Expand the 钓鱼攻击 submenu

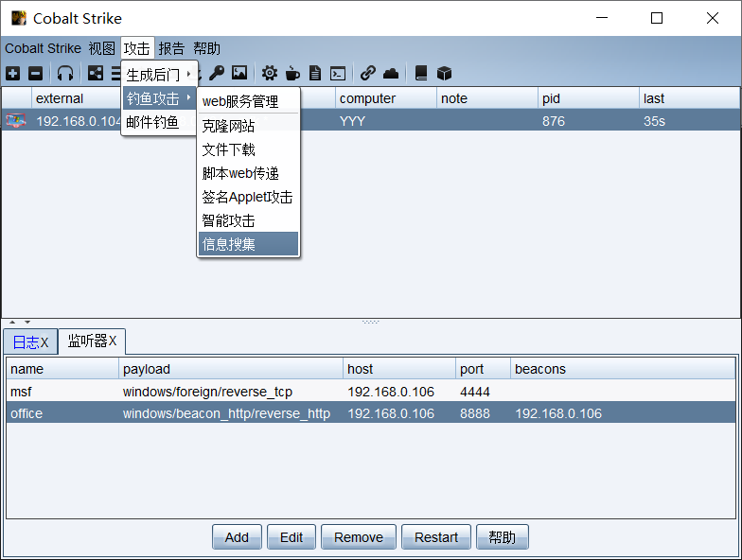coord(158,98)
